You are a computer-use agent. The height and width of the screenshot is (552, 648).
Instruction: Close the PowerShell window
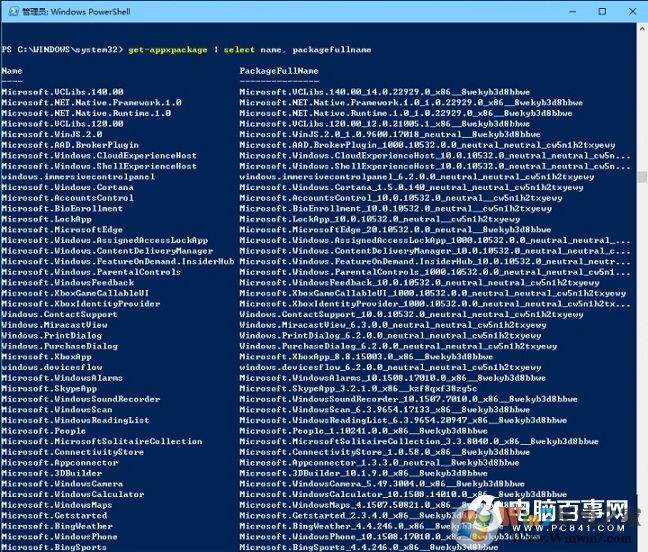point(632,12)
